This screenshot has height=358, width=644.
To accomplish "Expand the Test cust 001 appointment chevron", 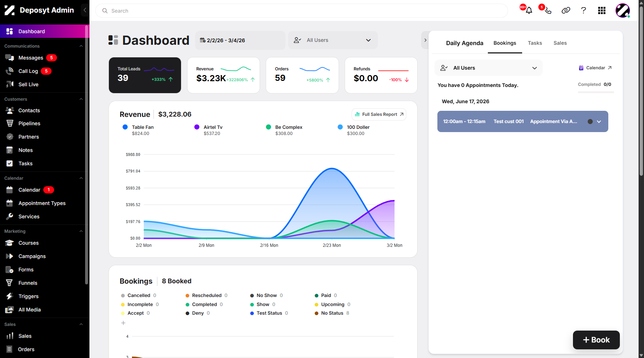I will coord(599,122).
